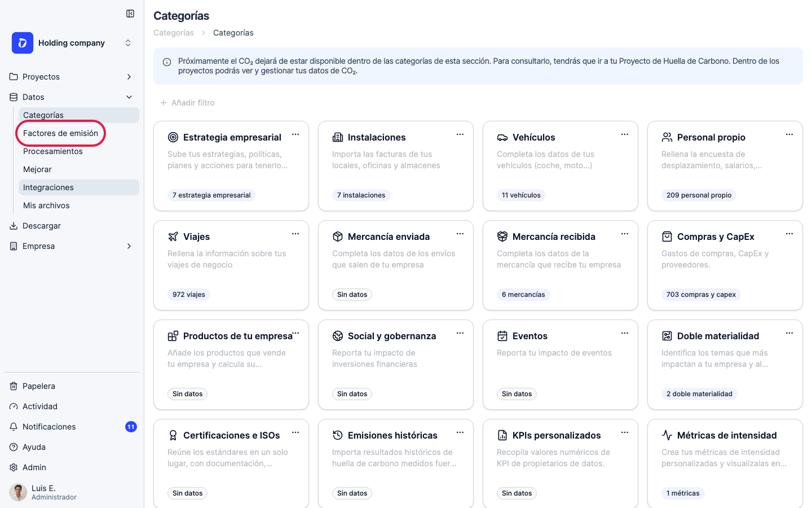Click the 11 vehículos tag

click(x=521, y=195)
